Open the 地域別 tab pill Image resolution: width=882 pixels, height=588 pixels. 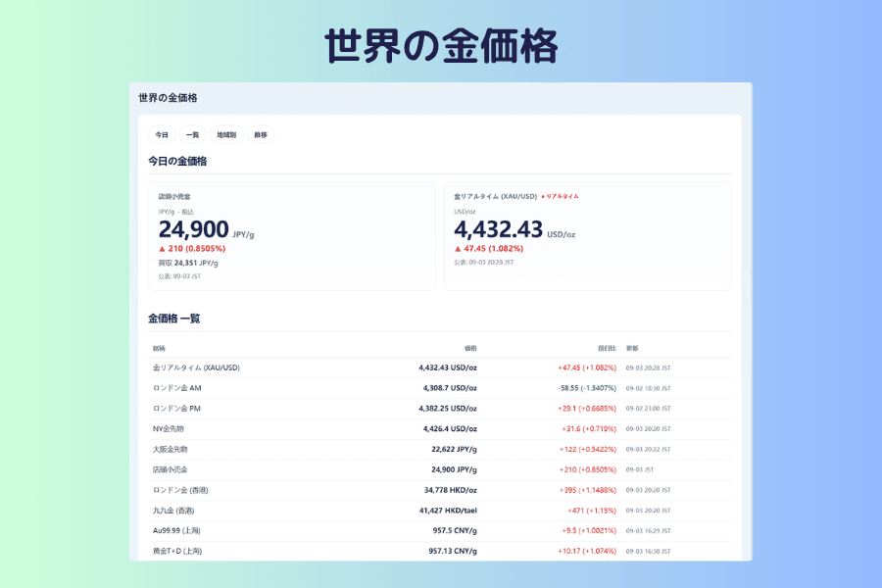click(226, 135)
